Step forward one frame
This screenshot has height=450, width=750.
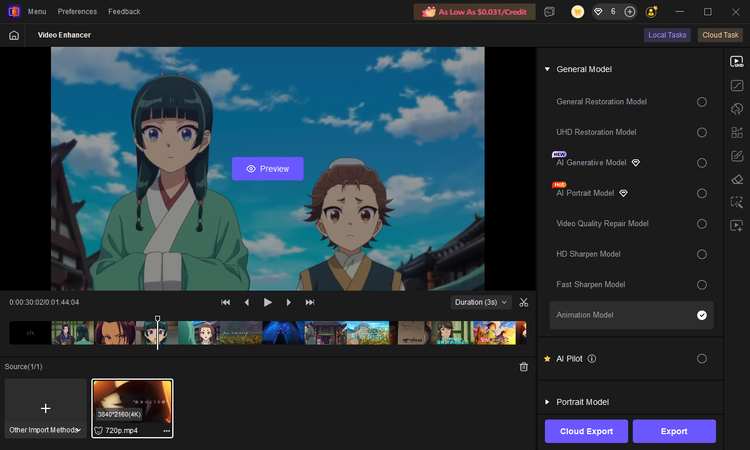[288, 302]
